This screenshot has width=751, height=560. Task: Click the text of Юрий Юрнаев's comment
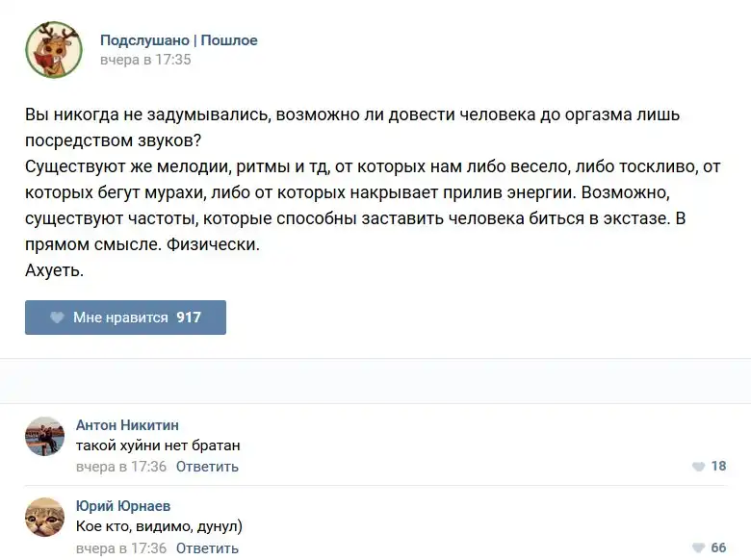tap(159, 526)
